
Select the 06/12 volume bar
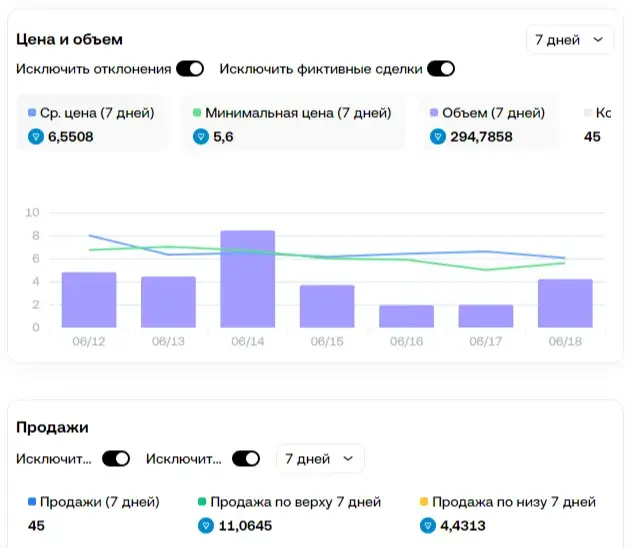click(89, 300)
